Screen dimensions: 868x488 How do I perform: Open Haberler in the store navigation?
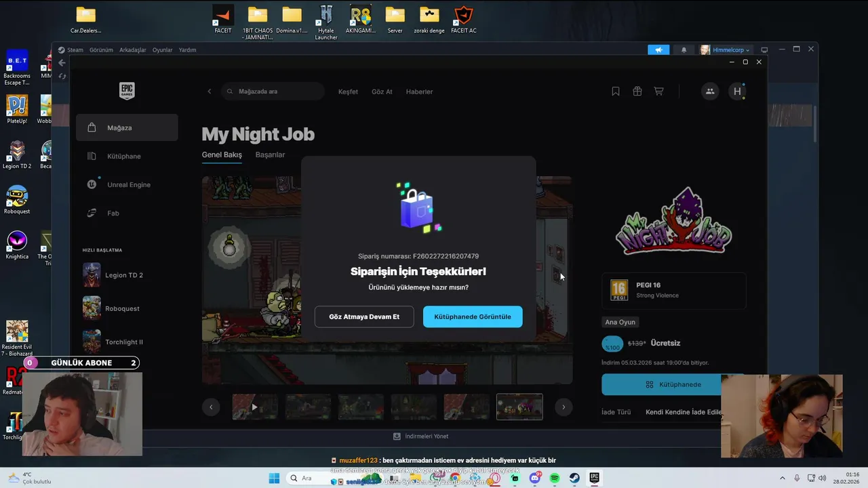click(419, 91)
